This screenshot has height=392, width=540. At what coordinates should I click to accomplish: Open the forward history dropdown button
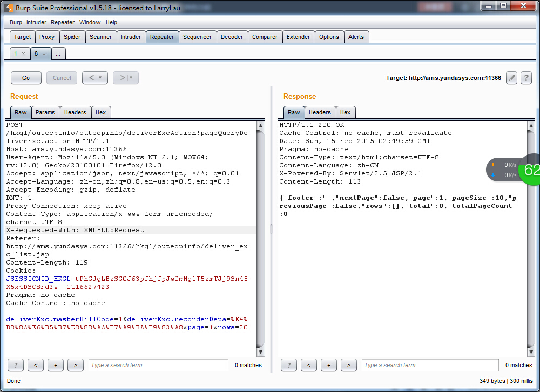coord(126,78)
